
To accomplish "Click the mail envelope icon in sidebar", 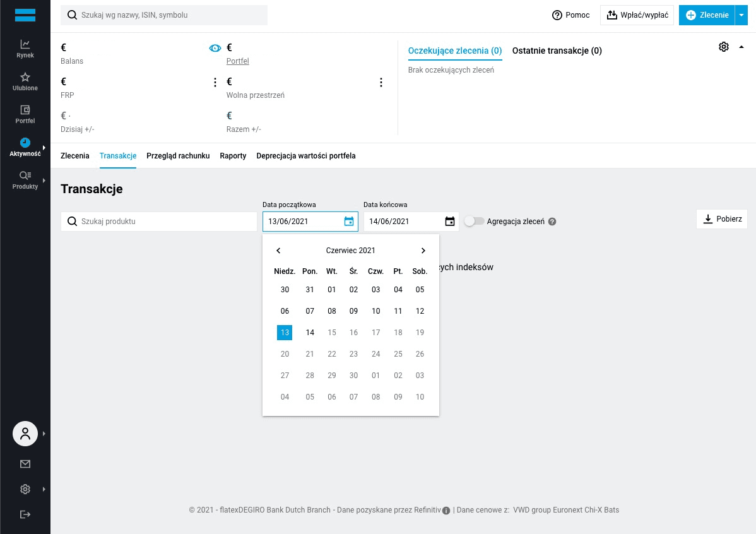I will (25, 464).
